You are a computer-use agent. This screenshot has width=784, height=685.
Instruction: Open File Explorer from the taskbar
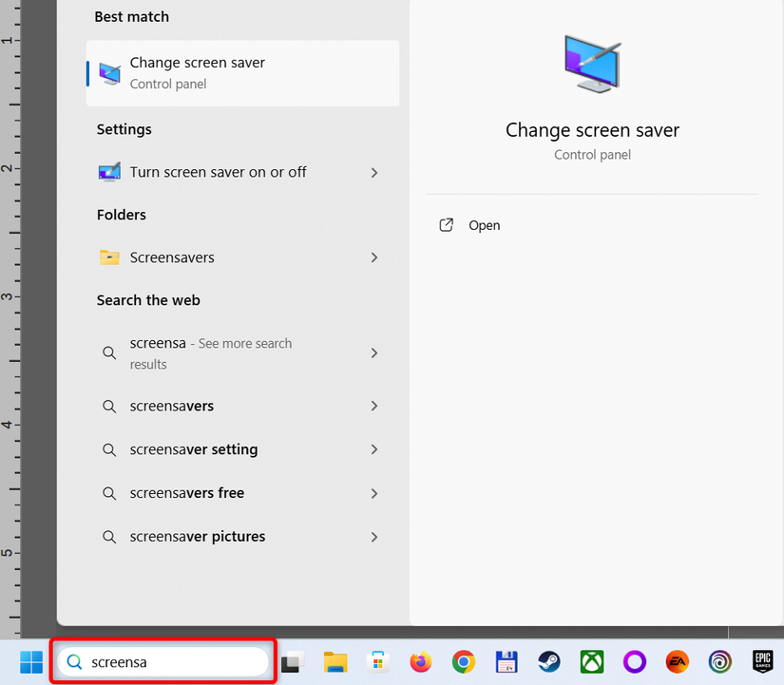[335, 661]
